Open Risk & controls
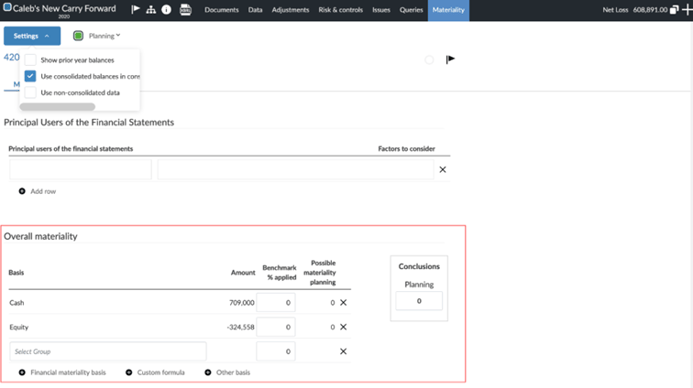 [x=340, y=10]
